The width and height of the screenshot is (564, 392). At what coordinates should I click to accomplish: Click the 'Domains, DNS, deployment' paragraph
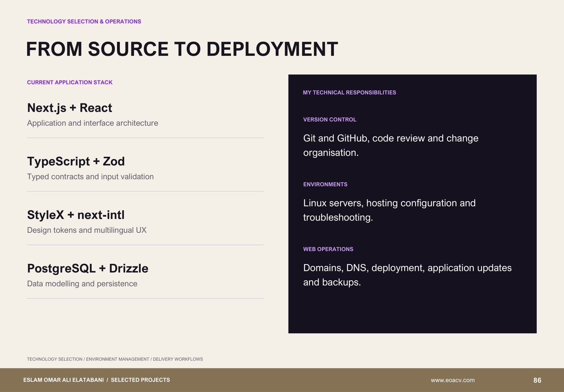point(407,275)
